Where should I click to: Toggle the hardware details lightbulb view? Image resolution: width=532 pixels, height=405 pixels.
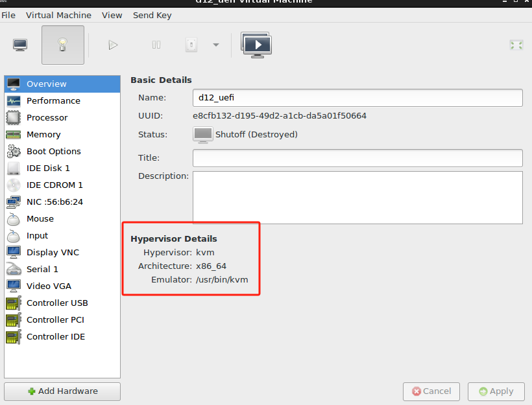click(x=62, y=45)
